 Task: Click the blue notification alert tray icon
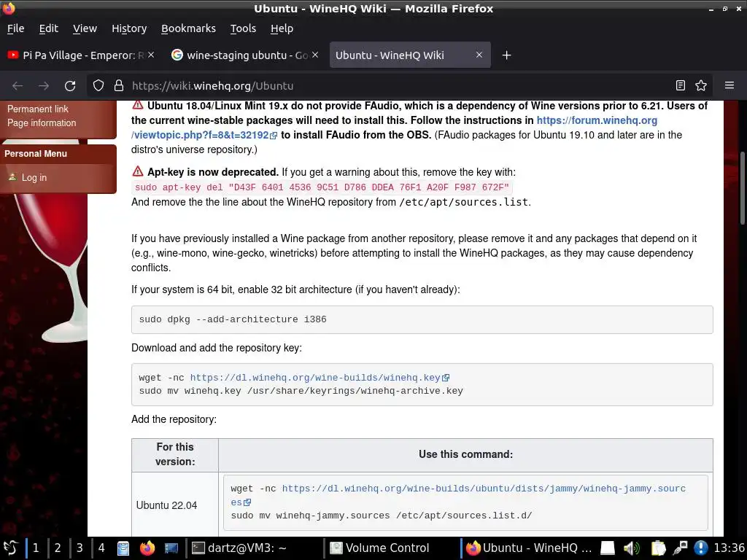(701, 548)
